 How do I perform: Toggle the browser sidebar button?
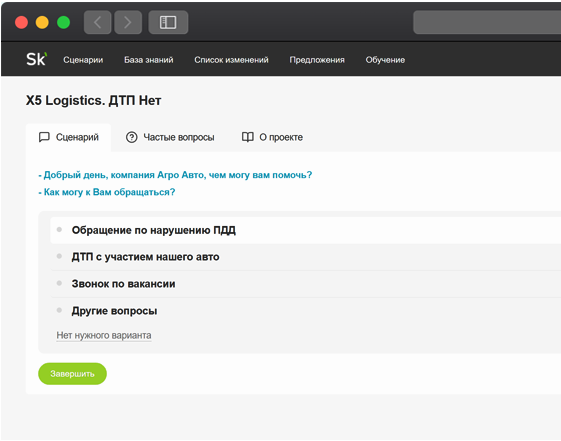point(168,22)
